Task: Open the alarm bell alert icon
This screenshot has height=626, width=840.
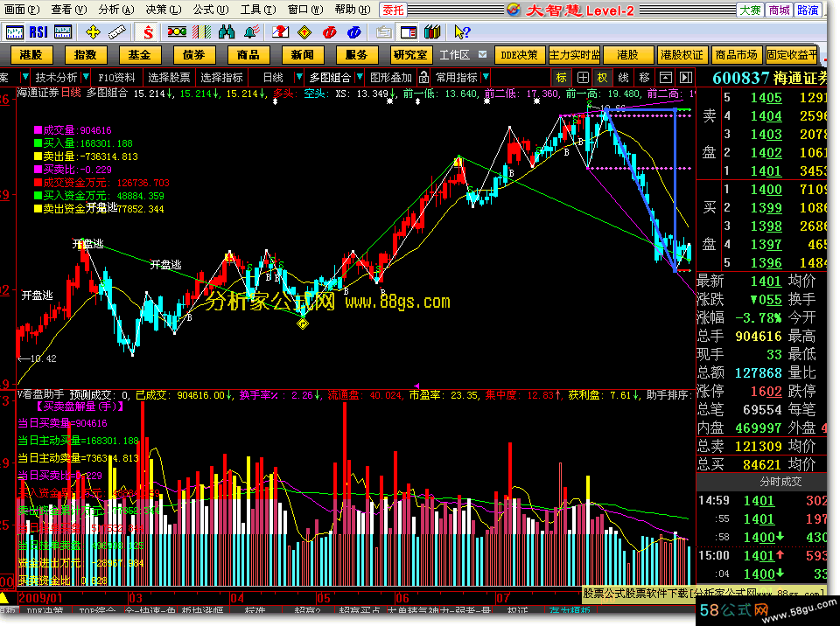Action: coord(251,32)
